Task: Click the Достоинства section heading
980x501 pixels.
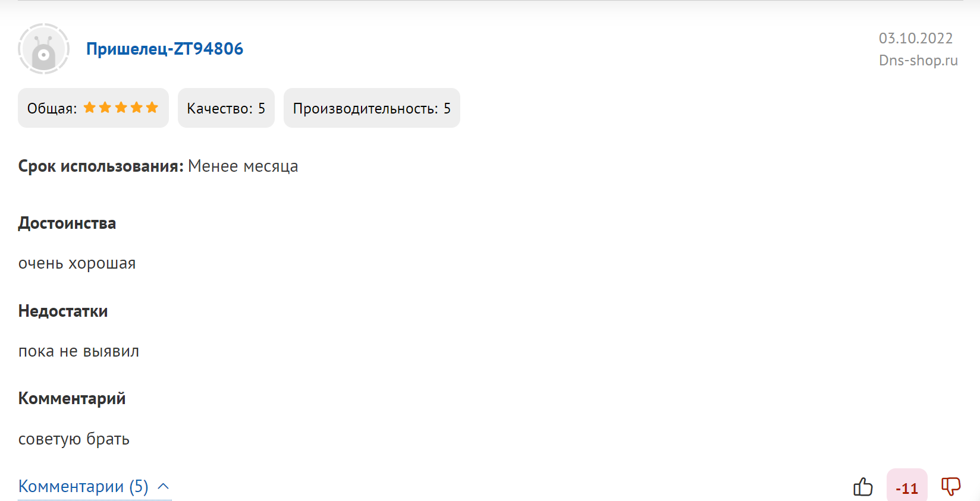Action: pos(67,223)
